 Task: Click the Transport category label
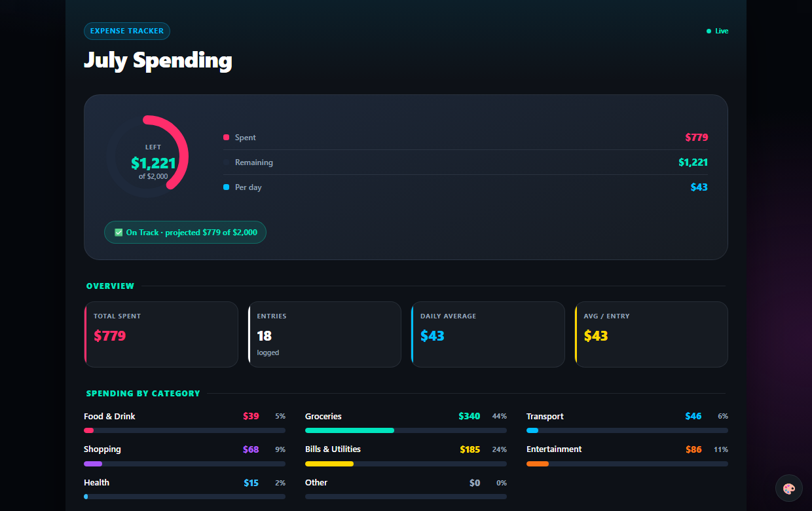pos(545,417)
